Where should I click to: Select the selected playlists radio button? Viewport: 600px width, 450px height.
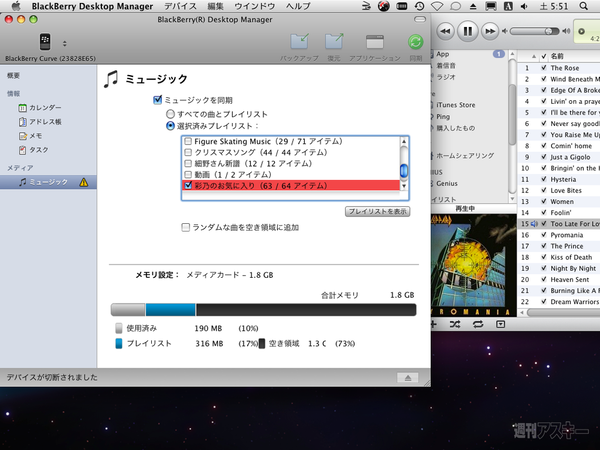[170, 126]
